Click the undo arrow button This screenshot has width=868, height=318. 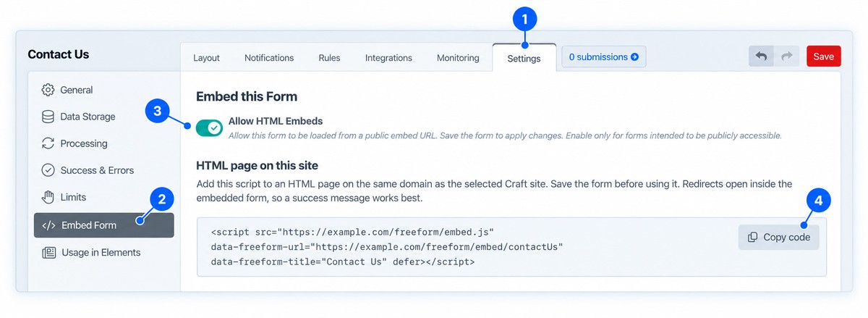point(761,57)
